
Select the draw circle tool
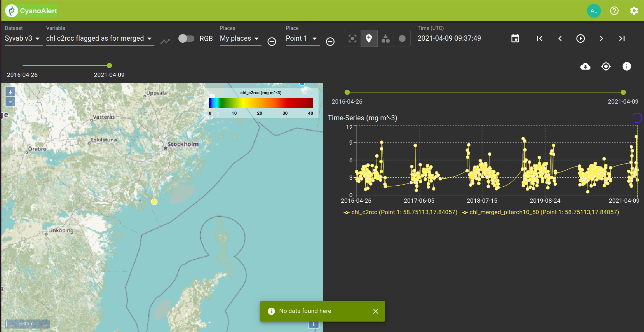[x=402, y=38]
